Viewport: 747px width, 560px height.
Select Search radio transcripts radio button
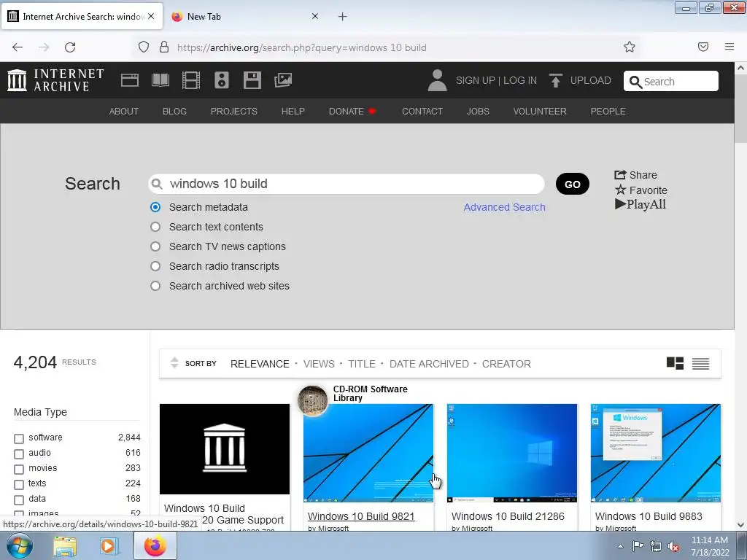click(x=155, y=266)
